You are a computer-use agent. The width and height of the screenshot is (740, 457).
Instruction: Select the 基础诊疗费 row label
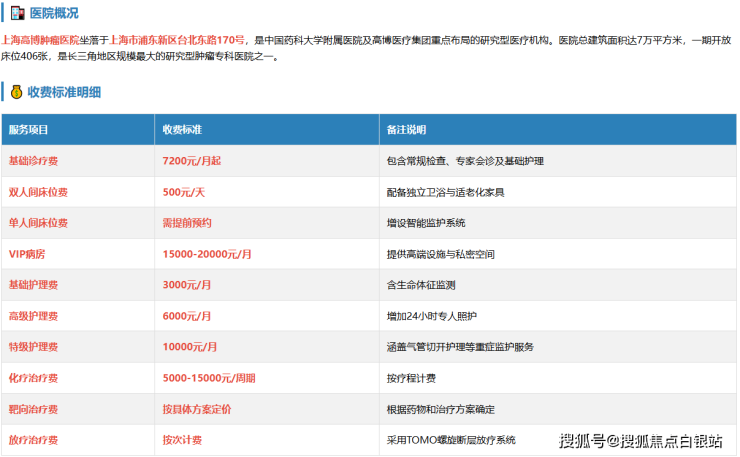(x=33, y=161)
